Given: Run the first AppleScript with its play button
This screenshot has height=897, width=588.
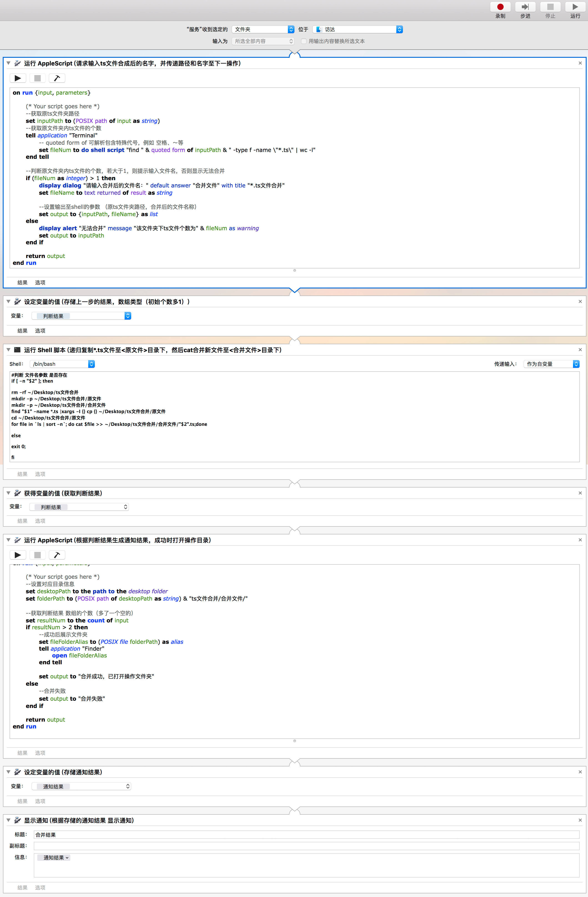Looking at the screenshot, I should point(18,78).
